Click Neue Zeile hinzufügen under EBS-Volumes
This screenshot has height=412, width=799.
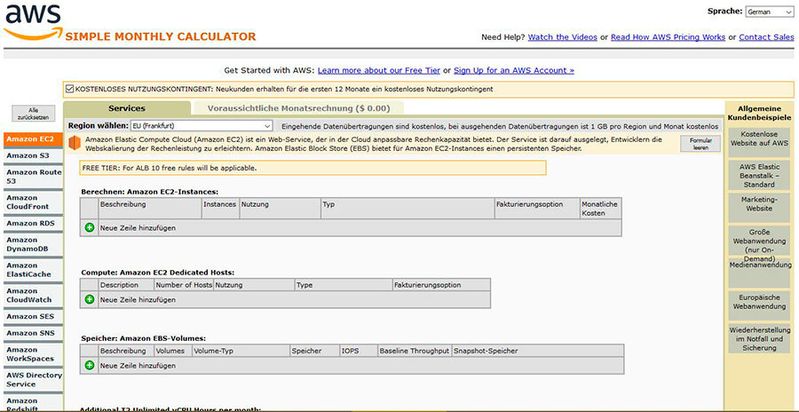[138, 366]
